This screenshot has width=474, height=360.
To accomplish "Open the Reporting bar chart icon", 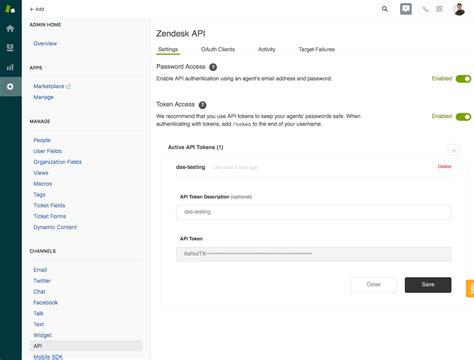I will [10, 67].
